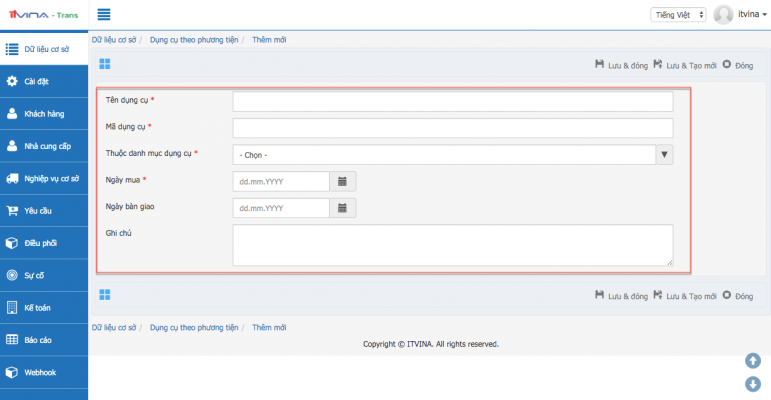Open the Tiếng Việt language dropdown

click(679, 14)
